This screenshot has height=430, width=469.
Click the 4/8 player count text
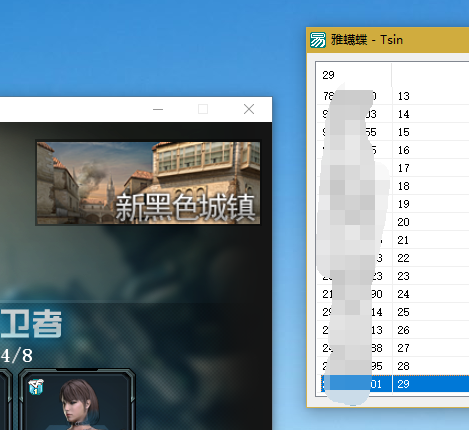[x=17, y=355]
